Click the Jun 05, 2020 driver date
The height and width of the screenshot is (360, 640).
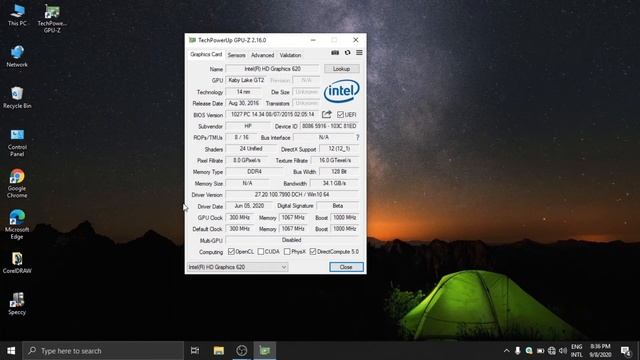[x=249, y=206]
